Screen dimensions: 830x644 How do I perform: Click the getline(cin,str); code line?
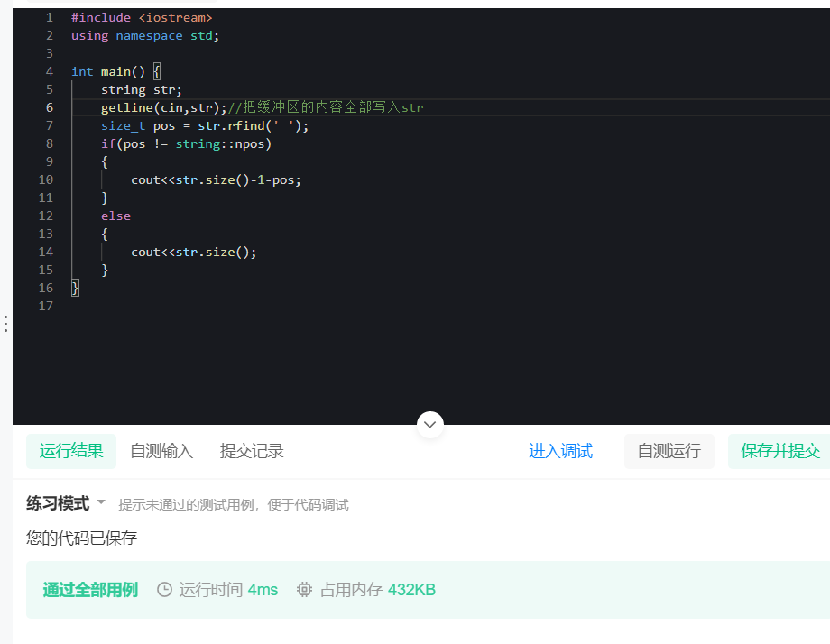(163, 107)
